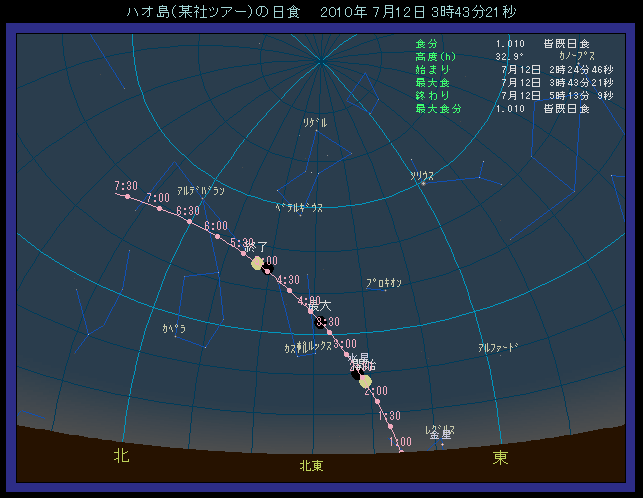Screen dimensions: 643x498
Task: Select the 6:00 marker on sun path
Action: pos(215,227)
